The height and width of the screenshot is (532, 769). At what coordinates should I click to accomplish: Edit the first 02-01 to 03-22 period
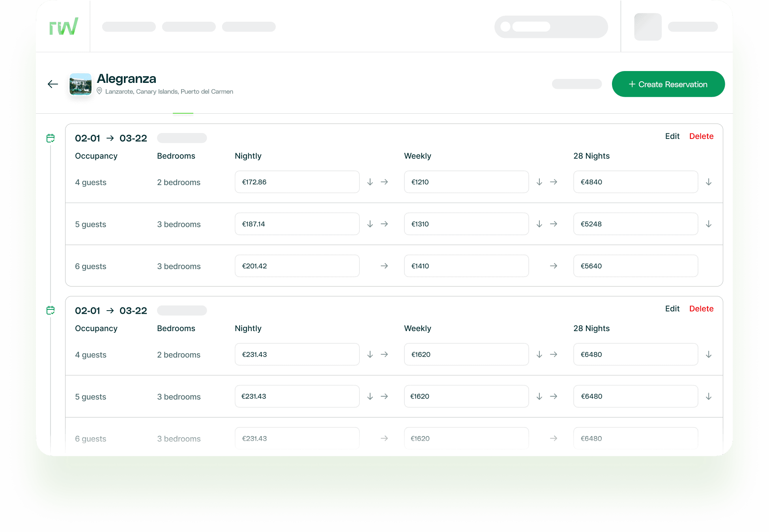click(x=672, y=136)
